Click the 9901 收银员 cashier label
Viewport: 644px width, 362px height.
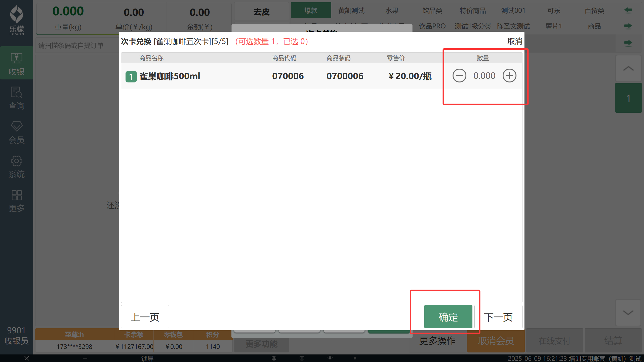click(17, 336)
